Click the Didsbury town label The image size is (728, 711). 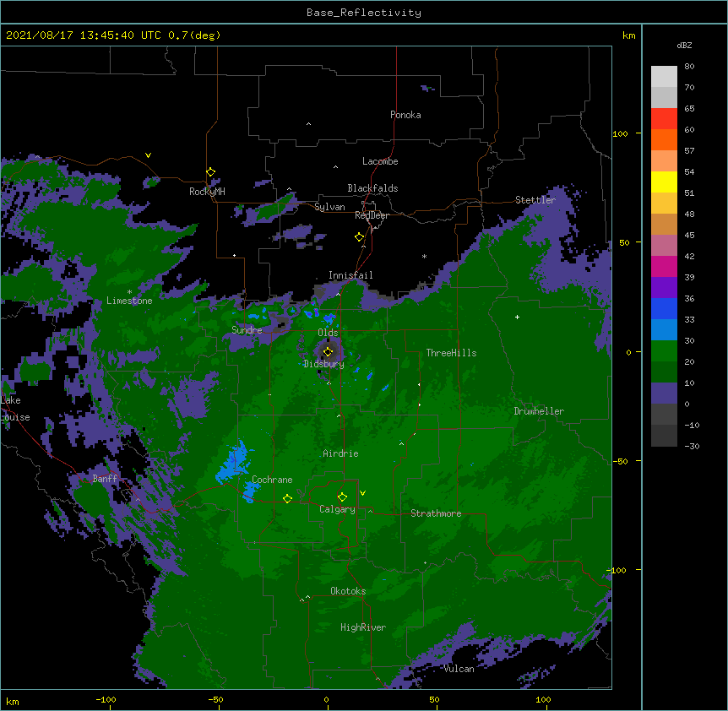click(323, 364)
